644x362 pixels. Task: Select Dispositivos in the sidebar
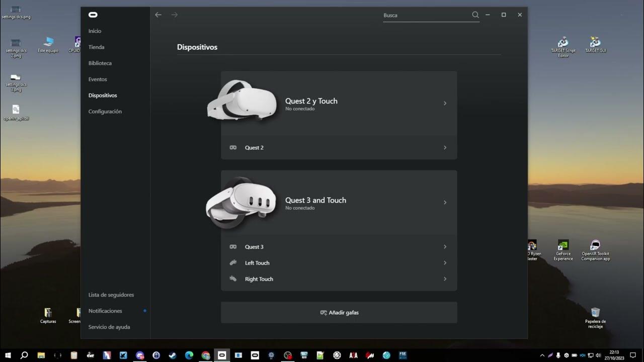click(103, 96)
